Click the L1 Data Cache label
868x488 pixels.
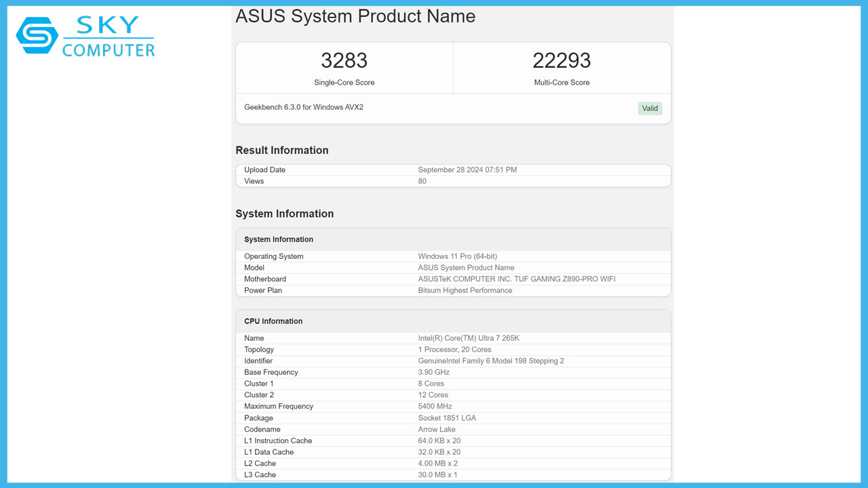click(x=269, y=452)
